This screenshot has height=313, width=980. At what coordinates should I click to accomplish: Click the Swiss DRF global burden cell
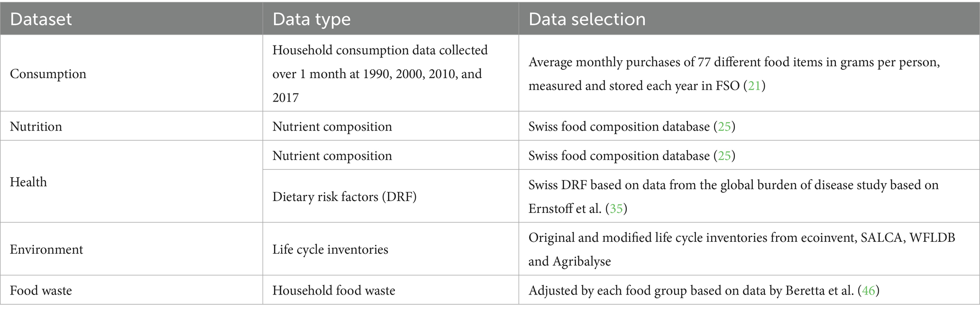(x=733, y=196)
